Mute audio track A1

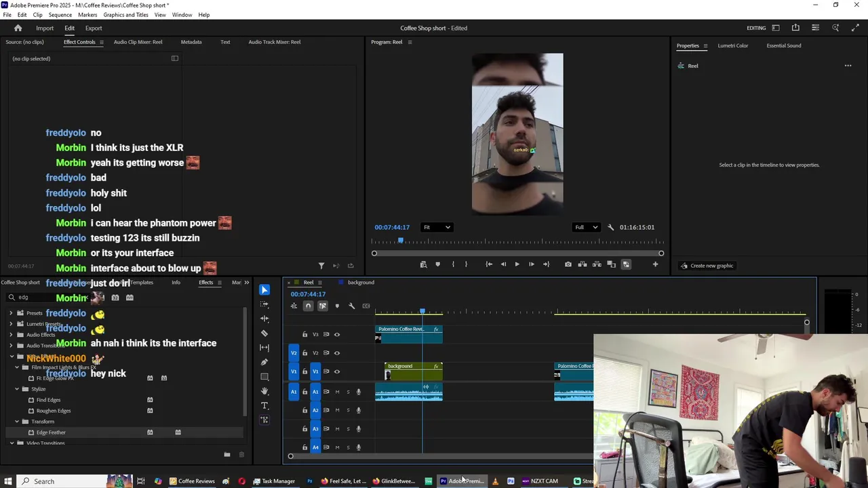tap(337, 392)
